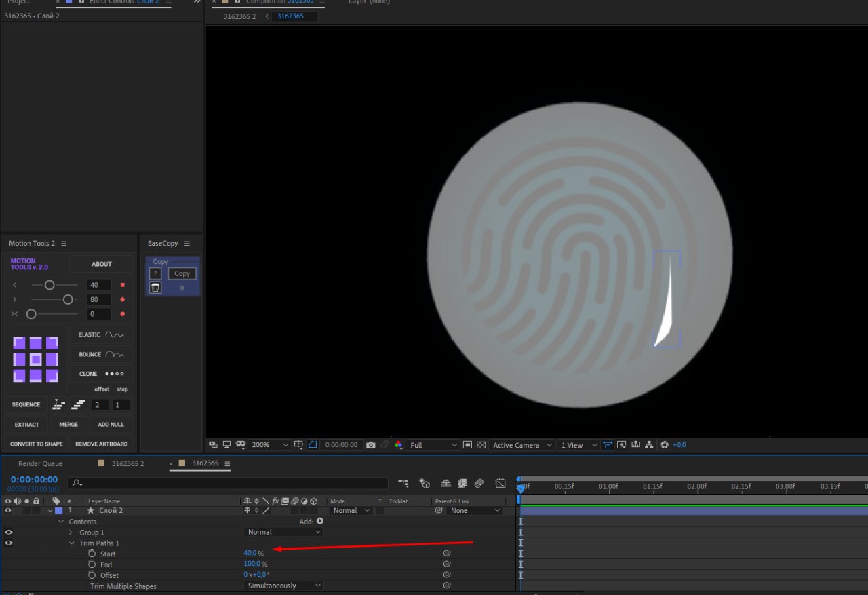Toggle Pixel Aspect Ratio Correction
Viewport: 868px width, 595px height.
tap(607, 445)
